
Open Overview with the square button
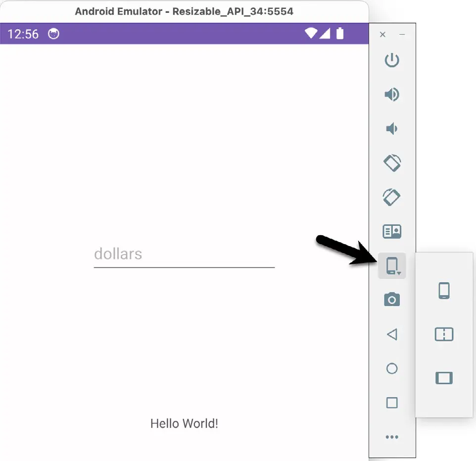tap(391, 403)
